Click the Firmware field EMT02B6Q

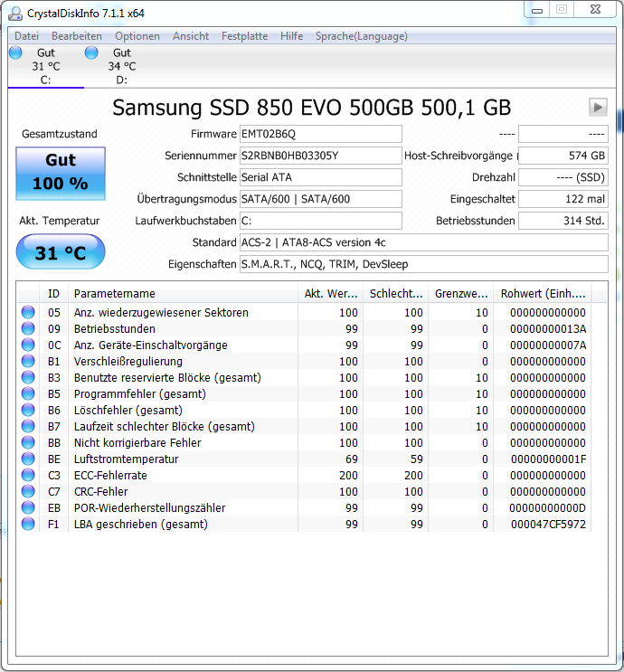[x=320, y=134]
